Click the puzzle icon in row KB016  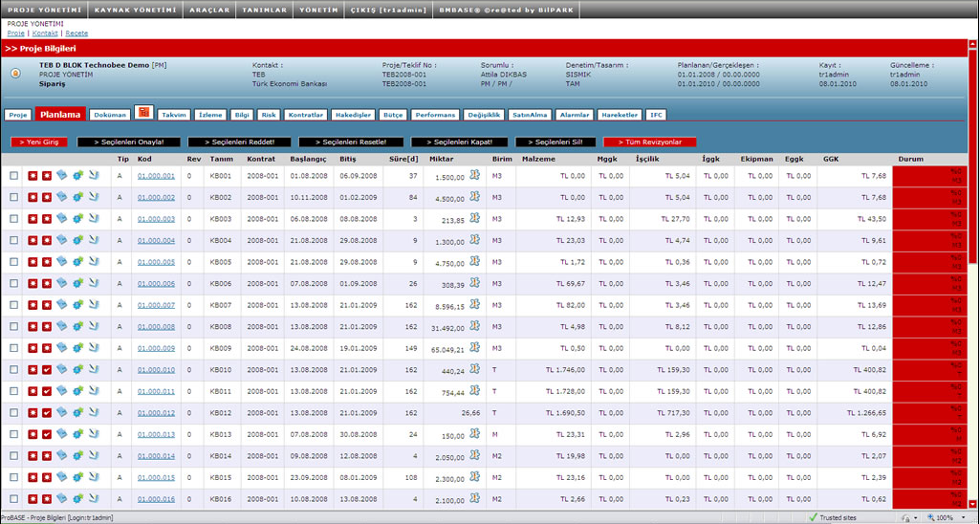(x=475, y=499)
